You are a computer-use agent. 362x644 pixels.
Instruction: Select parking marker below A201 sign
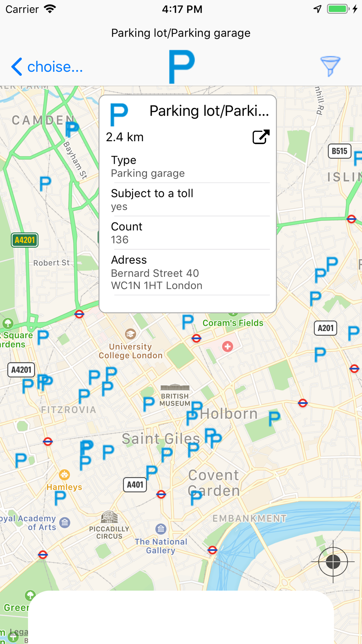pyautogui.click(x=320, y=355)
